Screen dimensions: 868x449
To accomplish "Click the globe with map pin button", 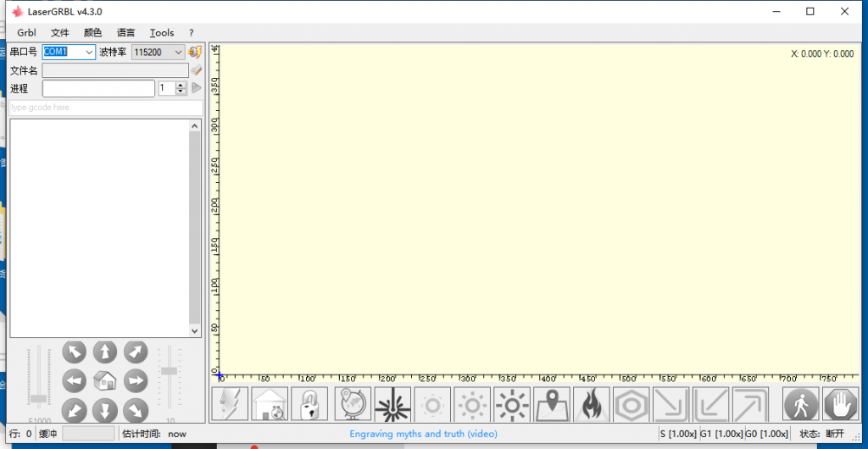I will 353,405.
